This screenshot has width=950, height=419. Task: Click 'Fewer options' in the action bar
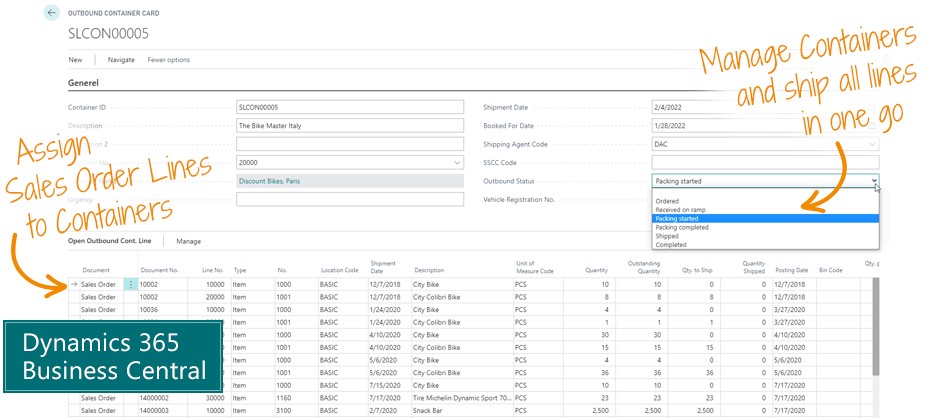(x=168, y=60)
